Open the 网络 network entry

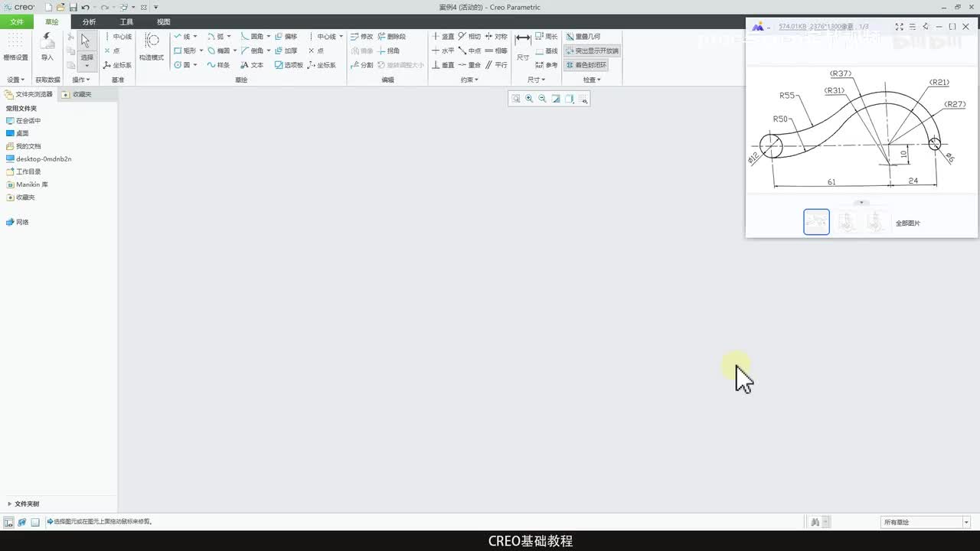[x=18, y=222]
